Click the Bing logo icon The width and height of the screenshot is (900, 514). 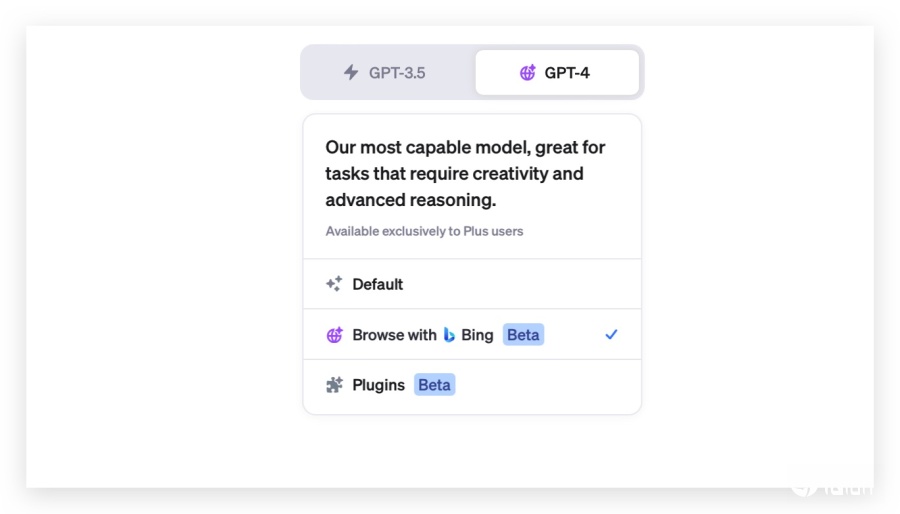tap(449, 334)
